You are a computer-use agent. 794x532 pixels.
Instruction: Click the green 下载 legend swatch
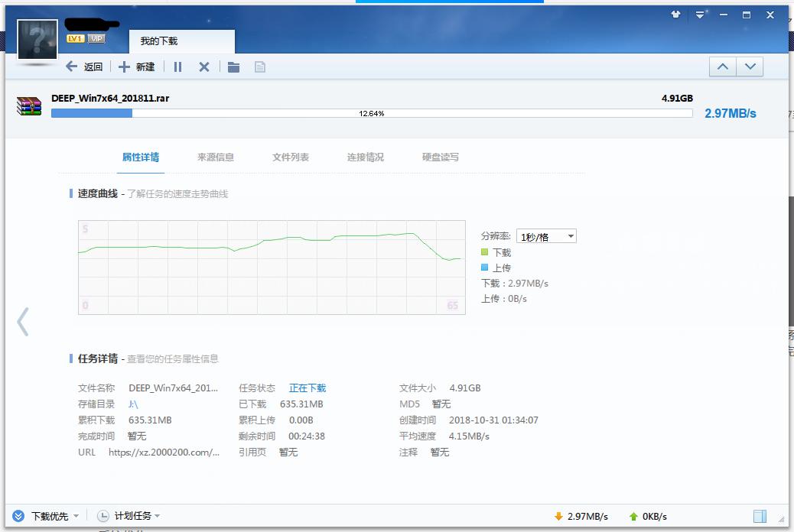tap(485, 251)
